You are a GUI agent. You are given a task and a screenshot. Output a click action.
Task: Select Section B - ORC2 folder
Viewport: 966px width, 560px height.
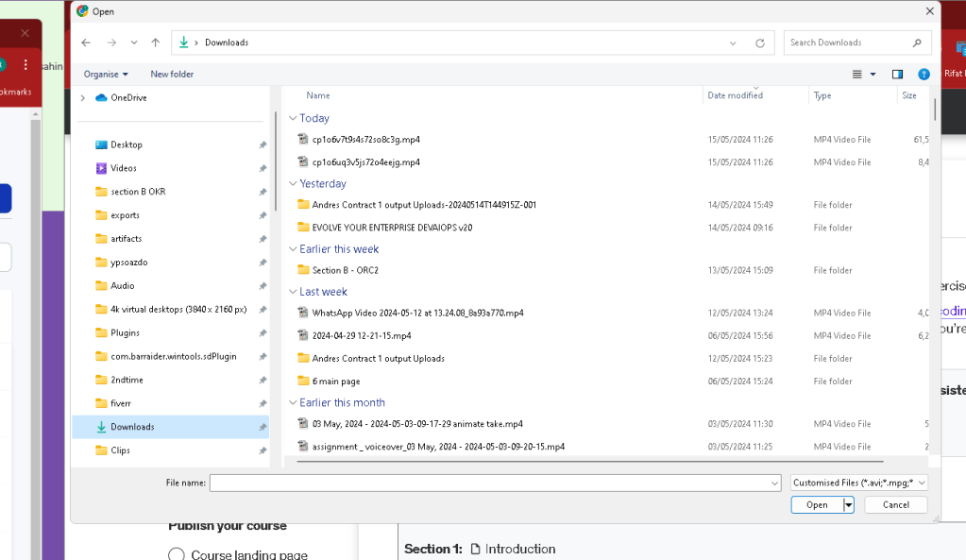[x=345, y=270]
